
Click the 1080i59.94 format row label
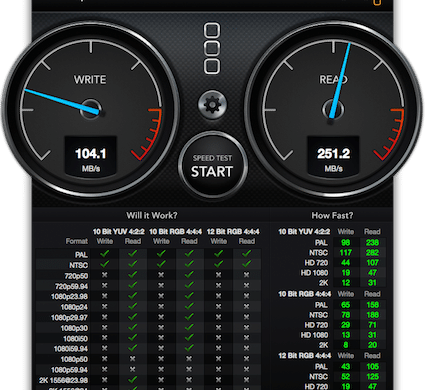point(71,349)
